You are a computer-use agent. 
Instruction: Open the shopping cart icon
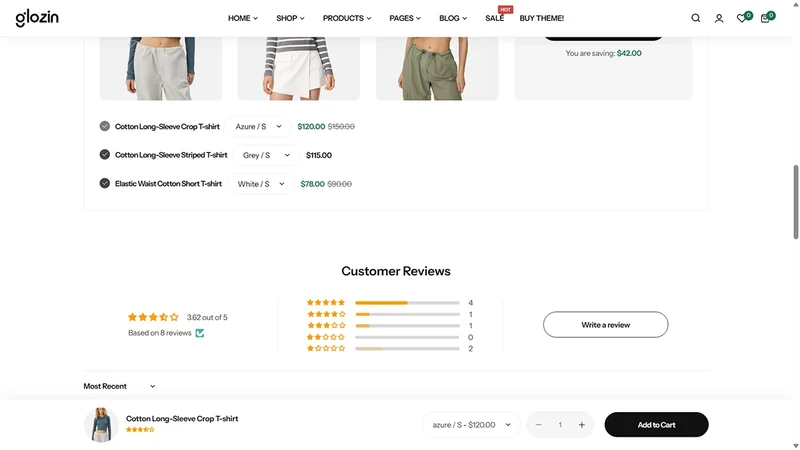click(765, 18)
